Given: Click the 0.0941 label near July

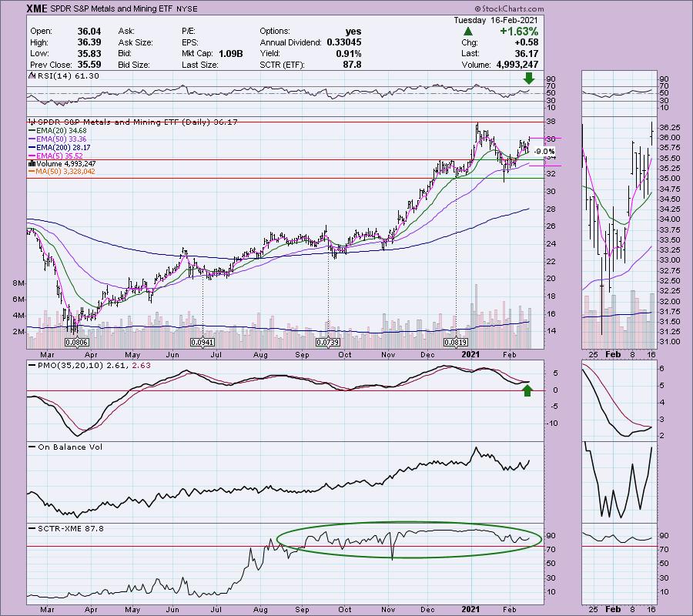Looking at the screenshot, I should point(202,343).
